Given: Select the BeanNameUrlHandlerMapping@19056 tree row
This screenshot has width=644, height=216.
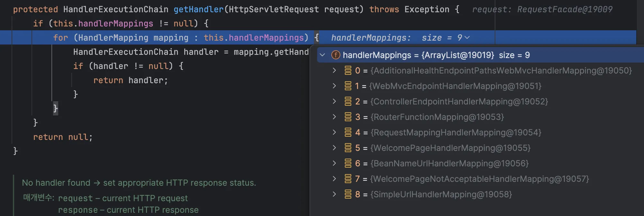Looking at the screenshot, I should (449, 163).
